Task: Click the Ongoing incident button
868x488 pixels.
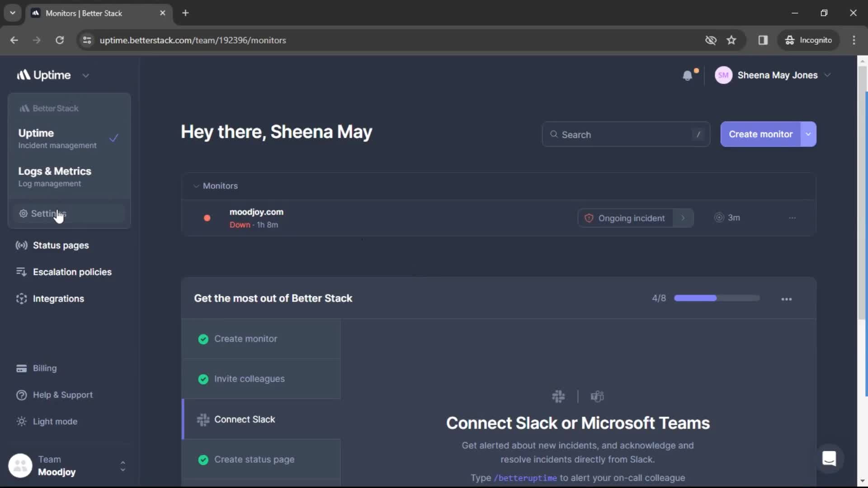Action: click(x=626, y=218)
